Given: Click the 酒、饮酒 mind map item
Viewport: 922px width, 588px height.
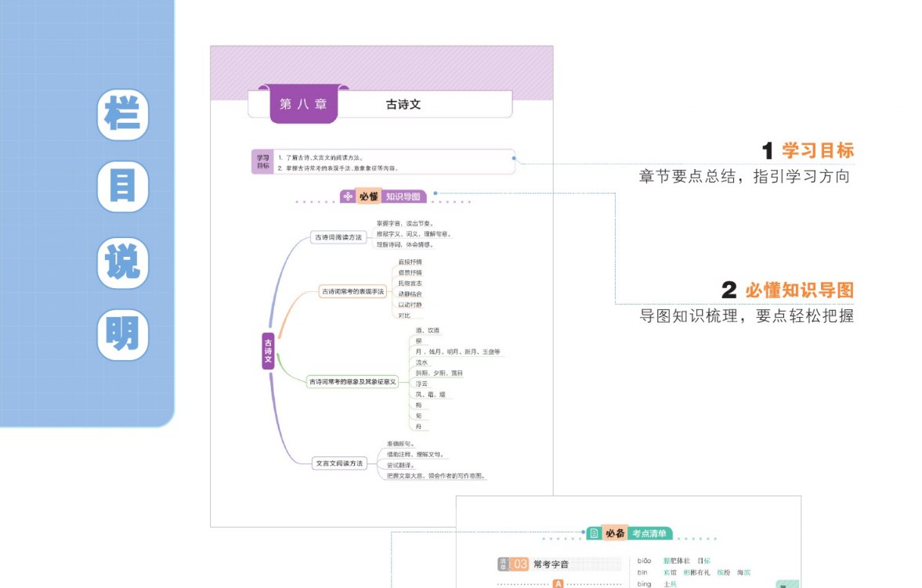Looking at the screenshot, I should (x=427, y=331).
